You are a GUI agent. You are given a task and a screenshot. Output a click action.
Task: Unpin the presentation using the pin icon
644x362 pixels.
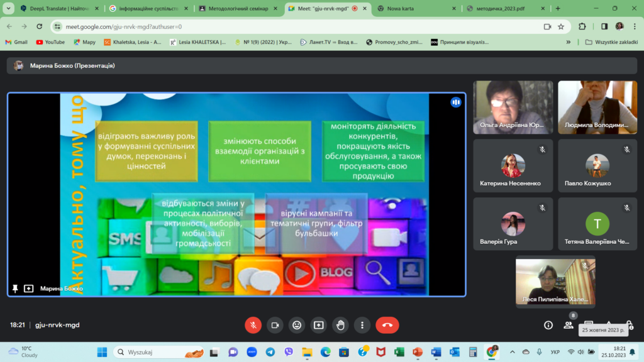(x=15, y=288)
